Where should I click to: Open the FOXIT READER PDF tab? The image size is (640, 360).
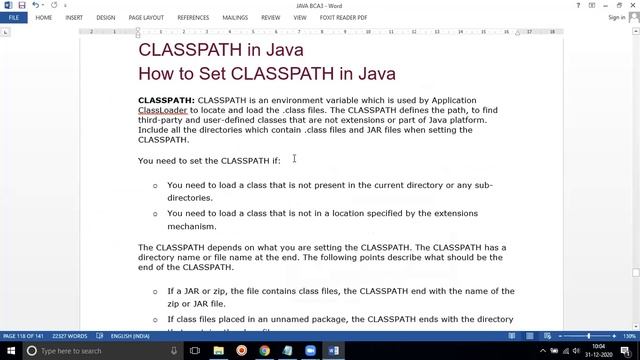click(x=343, y=18)
